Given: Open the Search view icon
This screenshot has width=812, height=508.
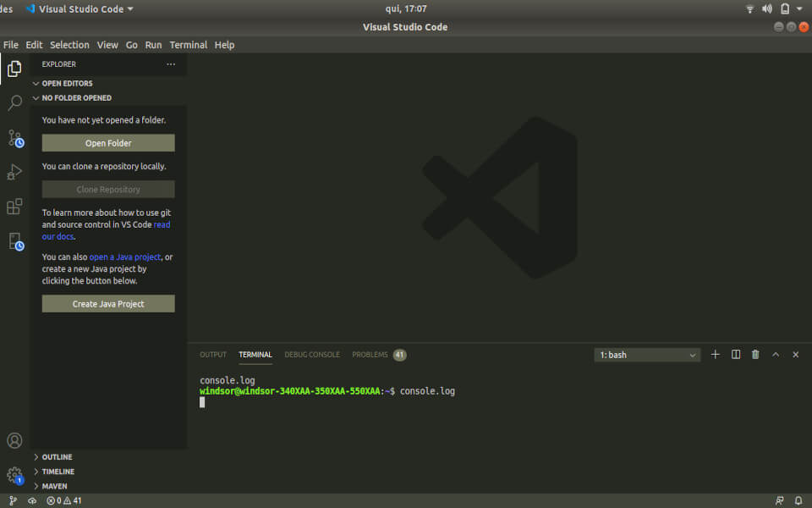Looking at the screenshot, I should 14,102.
